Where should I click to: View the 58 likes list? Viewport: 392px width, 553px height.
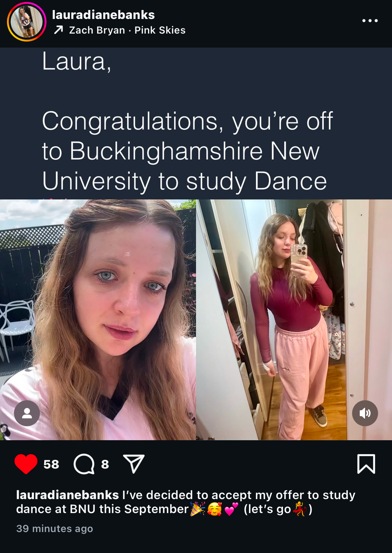tap(51, 464)
